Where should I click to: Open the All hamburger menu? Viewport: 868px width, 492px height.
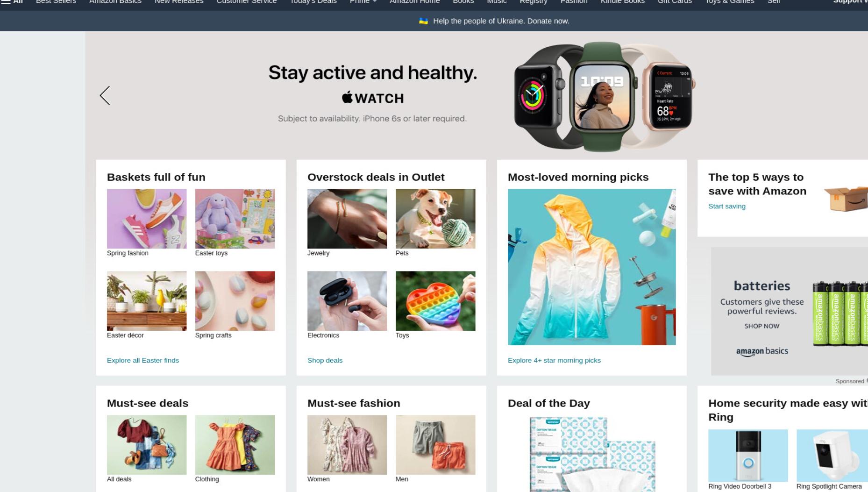coord(12,2)
